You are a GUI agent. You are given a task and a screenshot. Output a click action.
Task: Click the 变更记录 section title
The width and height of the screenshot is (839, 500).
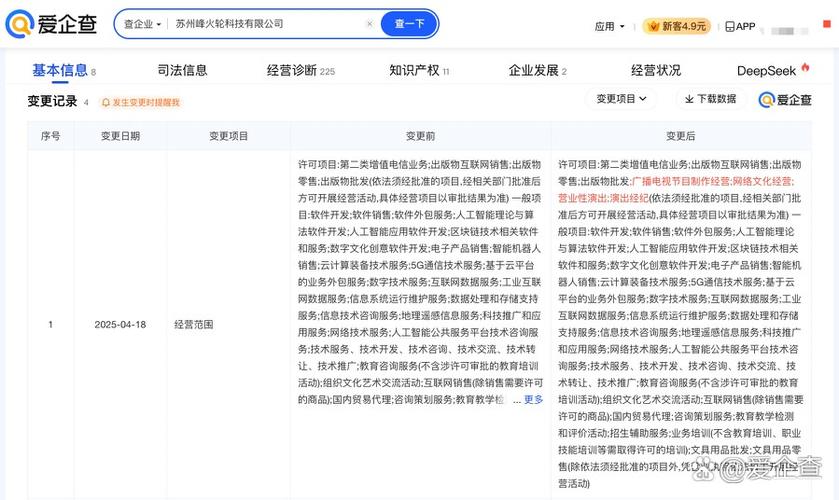[52, 101]
